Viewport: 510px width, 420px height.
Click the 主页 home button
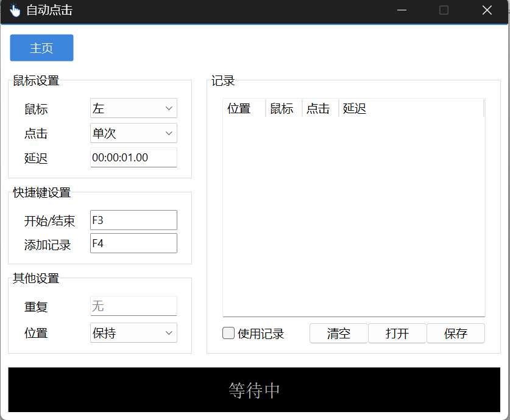[x=41, y=47]
